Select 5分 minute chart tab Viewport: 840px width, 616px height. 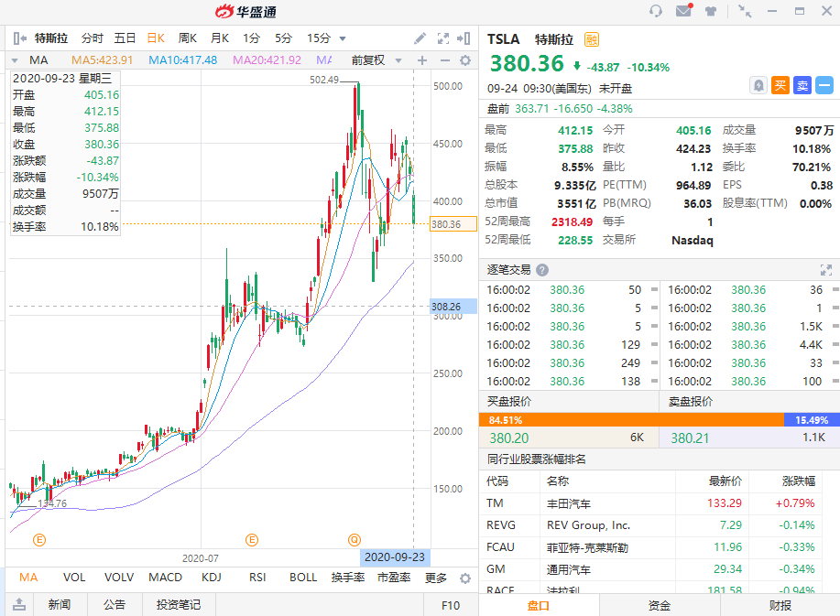pyautogui.click(x=283, y=38)
